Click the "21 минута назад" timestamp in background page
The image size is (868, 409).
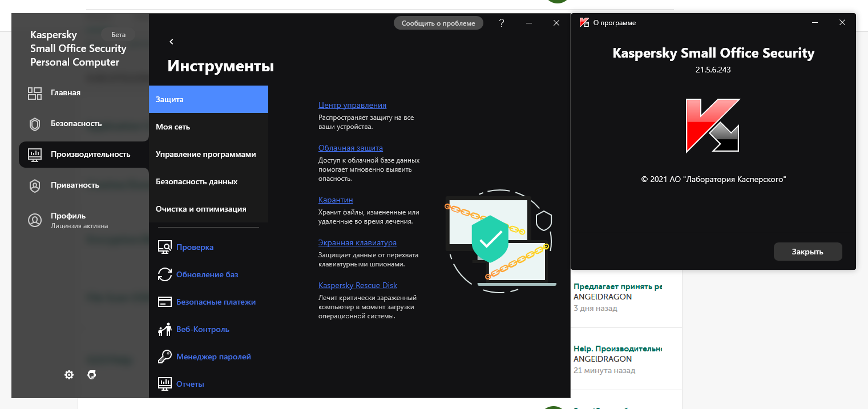[604, 371]
